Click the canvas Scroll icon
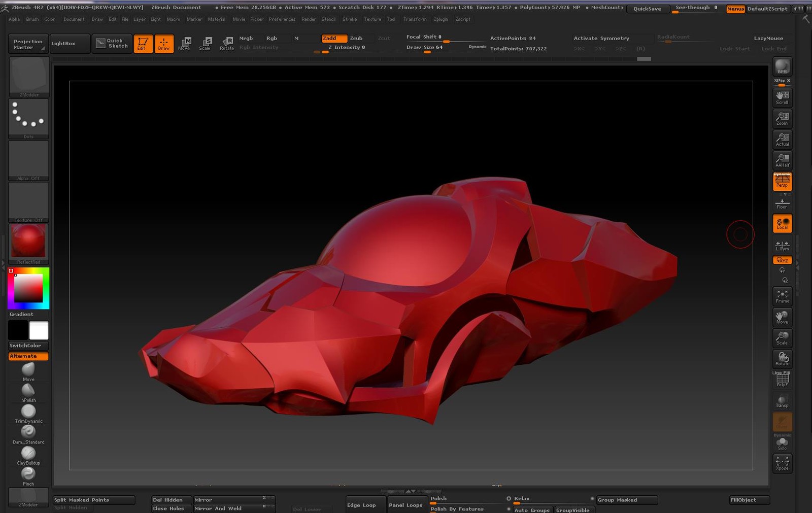This screenshot has height=513, width=812. pyautogui.click(x=782, y=97)
